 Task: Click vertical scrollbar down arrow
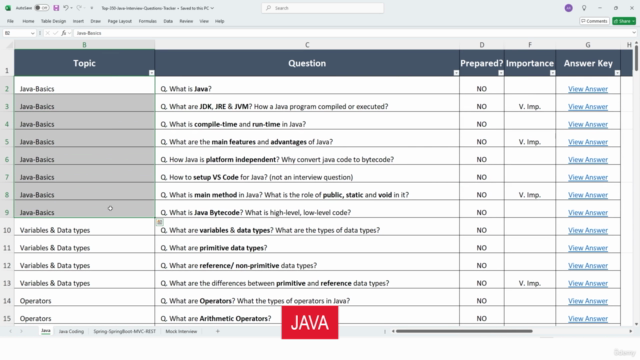click(636, 324)
